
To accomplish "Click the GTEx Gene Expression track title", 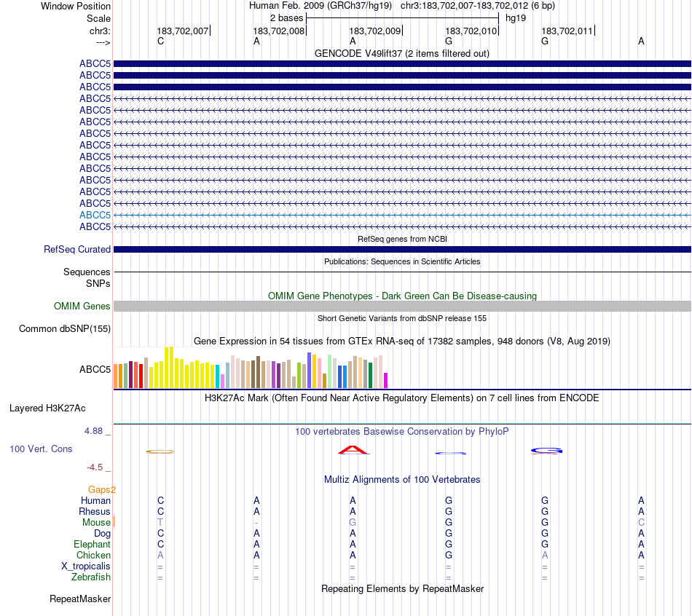I will click(402, 341).
